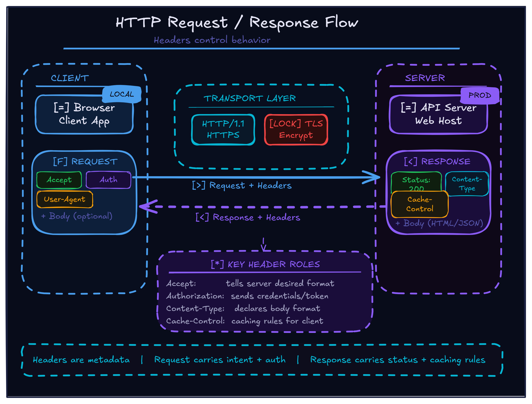The height and width of the screenshot is (404, 532).
Task: Click the [LOCK] TLS Encrypt box
Action: coord(296,130)
